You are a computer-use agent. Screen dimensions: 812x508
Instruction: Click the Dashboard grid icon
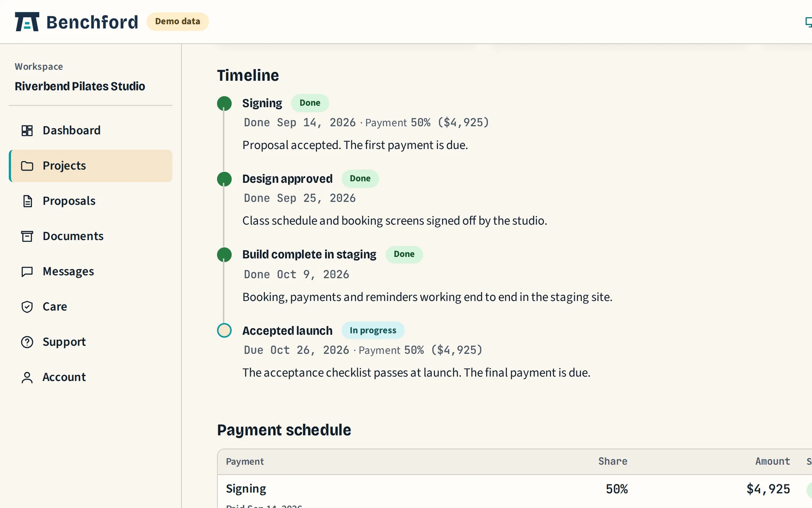(x=27, y=130)
